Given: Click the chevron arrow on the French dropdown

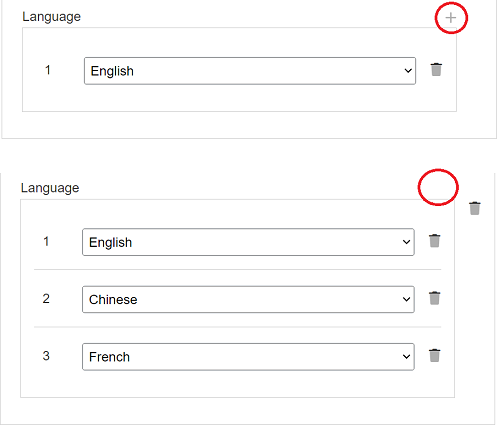Looking at the screenshot, I should coord(406,357).
